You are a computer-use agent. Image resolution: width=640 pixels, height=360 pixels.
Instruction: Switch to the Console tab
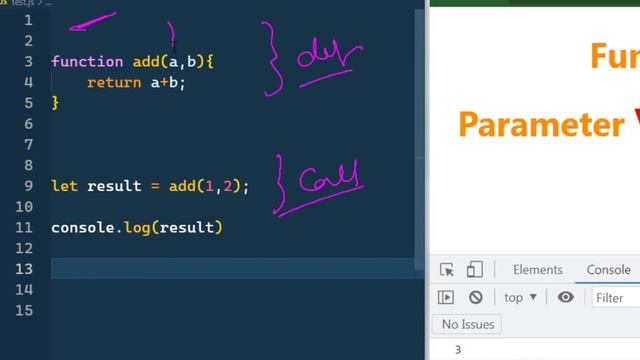point(608,270)
